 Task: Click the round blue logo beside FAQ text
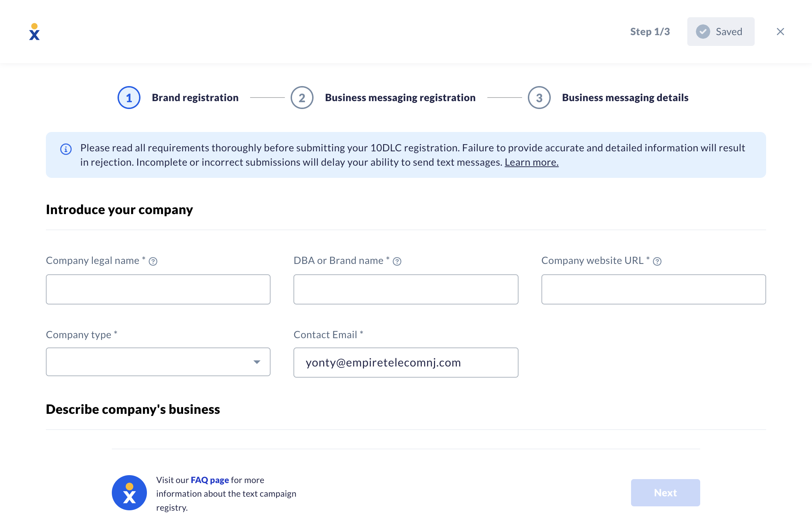point(129,493)
